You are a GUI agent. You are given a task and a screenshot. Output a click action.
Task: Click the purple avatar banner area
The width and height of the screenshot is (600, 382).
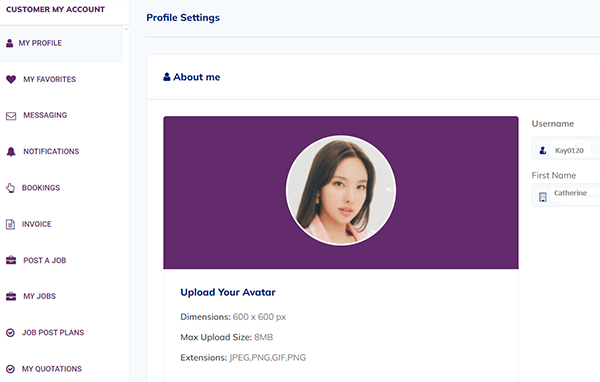click(341, 193)
